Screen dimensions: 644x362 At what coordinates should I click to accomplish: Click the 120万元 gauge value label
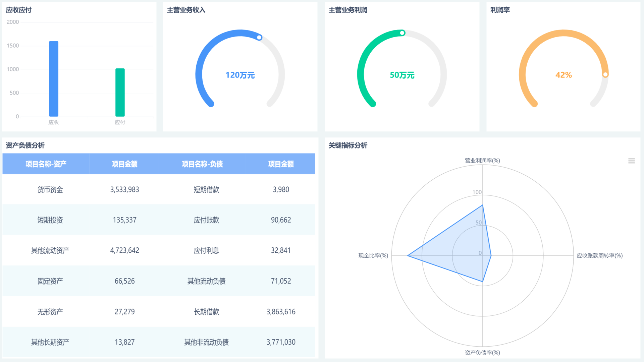tap(240, 75)
